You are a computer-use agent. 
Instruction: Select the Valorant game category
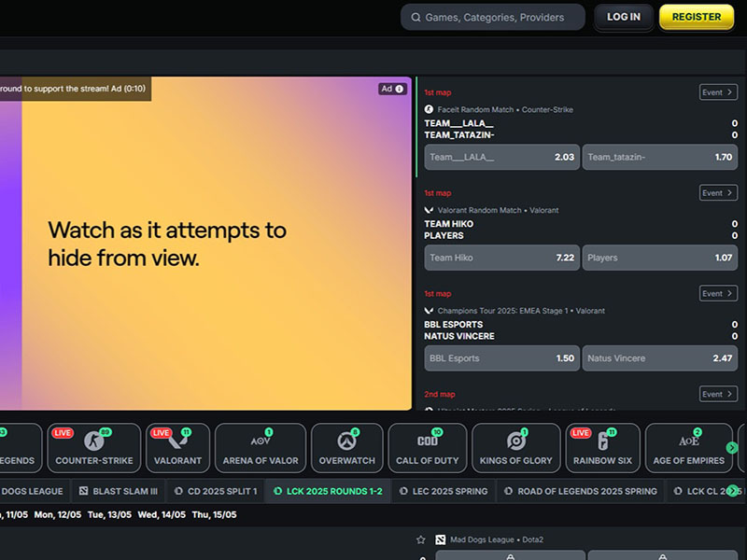(x=177, y=448)
